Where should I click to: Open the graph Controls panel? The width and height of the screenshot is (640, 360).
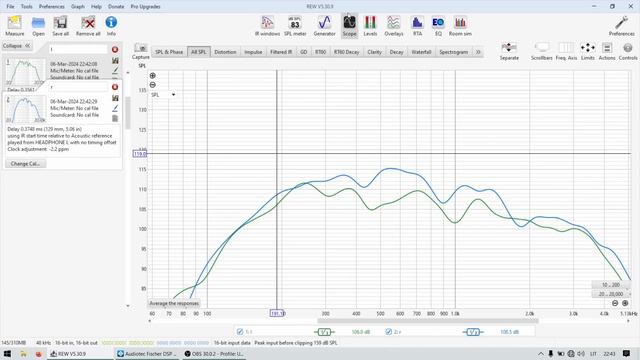(x=628, y=51)
